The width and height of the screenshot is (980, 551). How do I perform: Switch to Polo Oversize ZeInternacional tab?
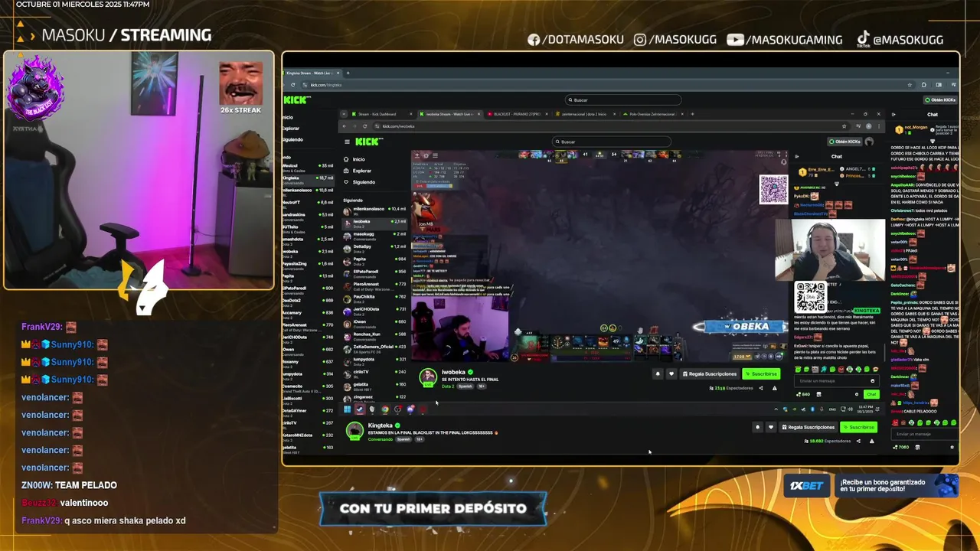point(653,114)
